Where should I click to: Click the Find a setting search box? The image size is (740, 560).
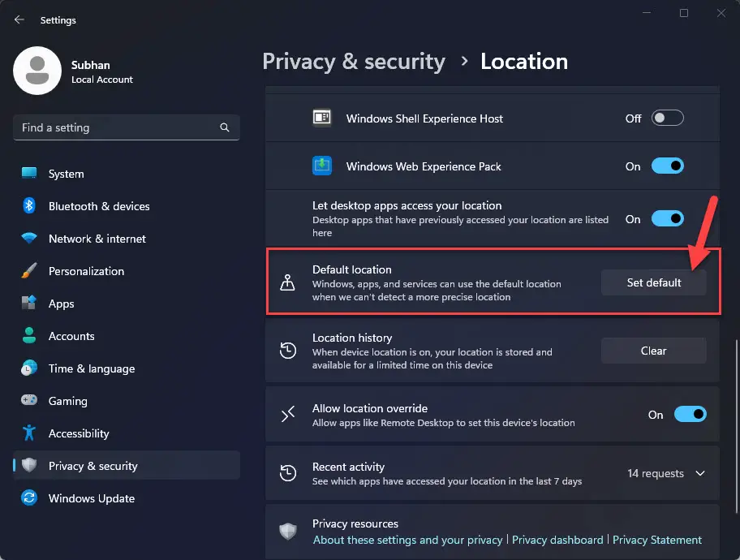tap(127, 127)
